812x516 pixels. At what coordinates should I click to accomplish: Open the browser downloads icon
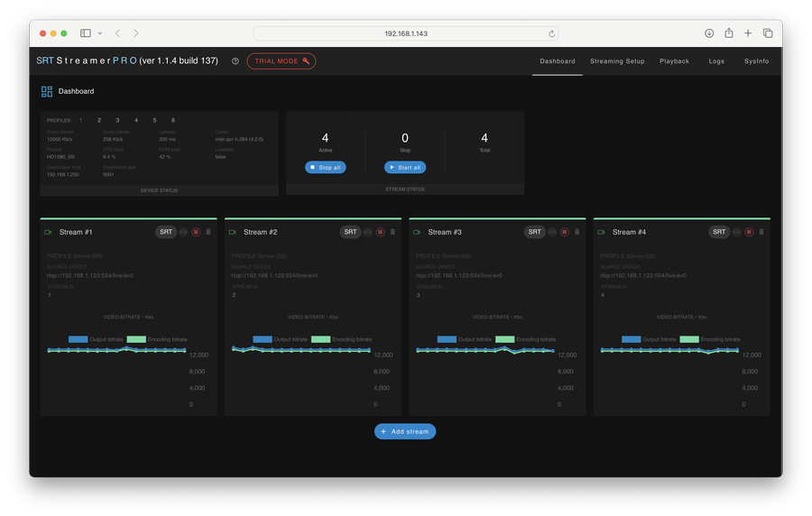pyautogui.click(x=709, y=33)
